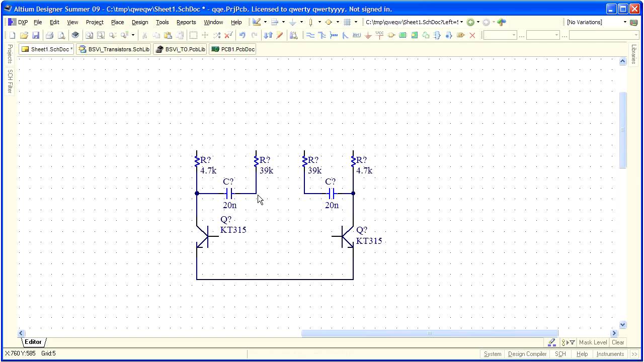The height and width of the screenshot is (362, 644).
Task: Open the Home page icon
Action: [x=501, y=22]
